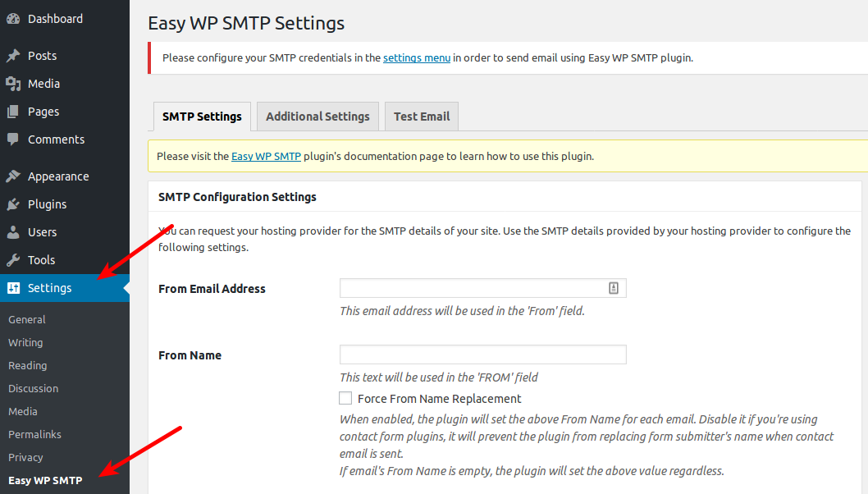Focus the From Email Address input field
The height and width of the screenshot is (494, 868).
point(482,288)
